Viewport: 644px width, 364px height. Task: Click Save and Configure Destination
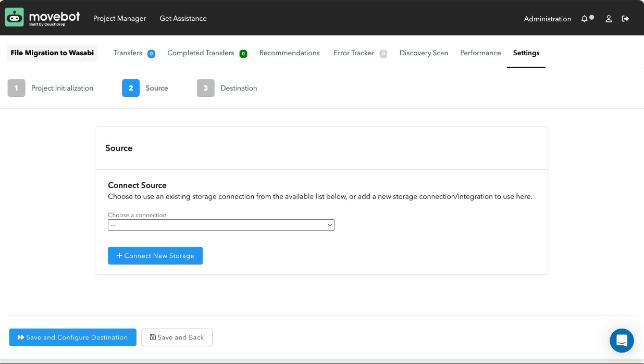click(x=72, y=337)
